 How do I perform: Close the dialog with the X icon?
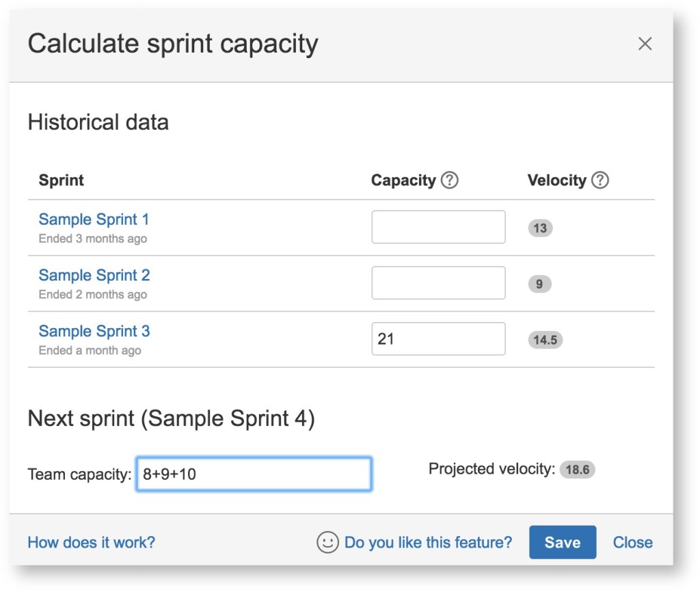click(644, 44)
